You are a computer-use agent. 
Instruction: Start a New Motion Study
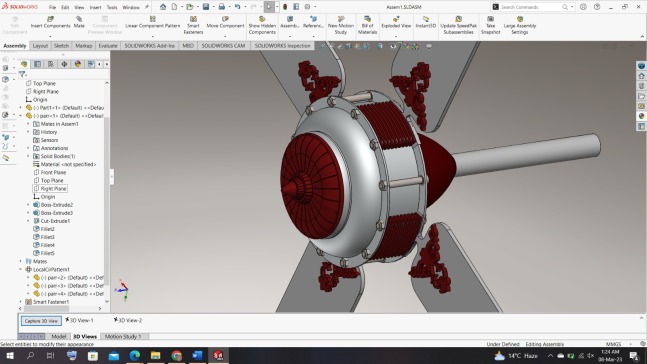(x=340, y=25)
